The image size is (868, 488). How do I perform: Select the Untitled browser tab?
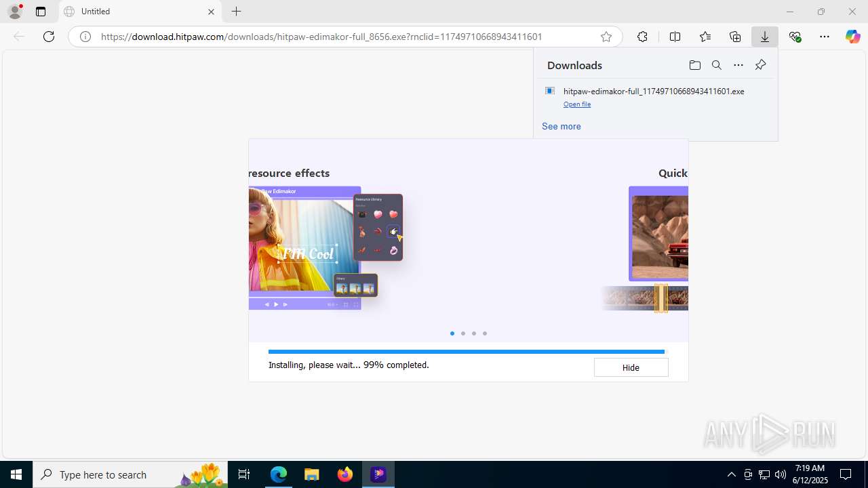140,12
